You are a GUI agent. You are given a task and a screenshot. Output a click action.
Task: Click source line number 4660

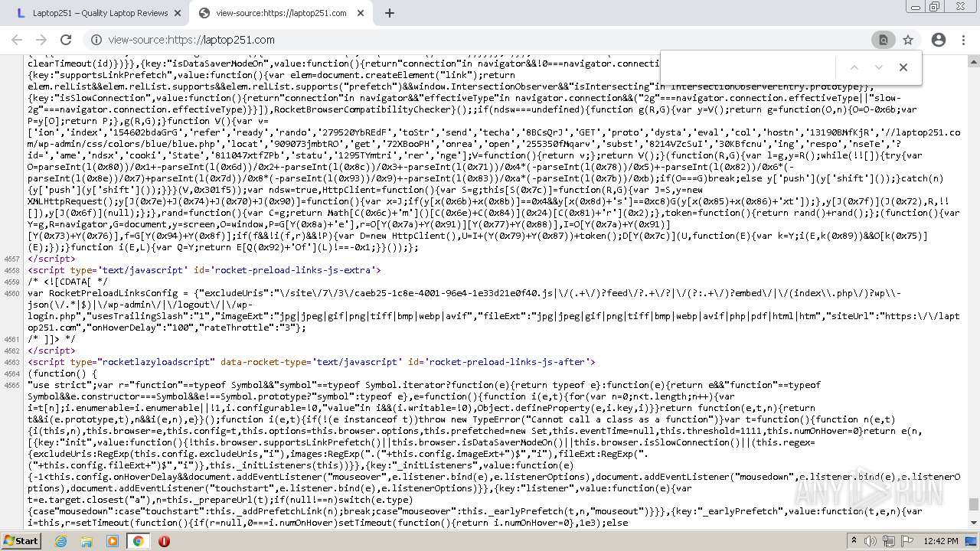pyautogui.click(x=11, y=293)
